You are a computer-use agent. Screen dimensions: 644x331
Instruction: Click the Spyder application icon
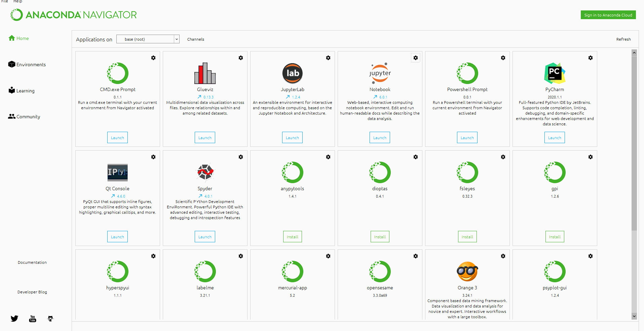205,172
